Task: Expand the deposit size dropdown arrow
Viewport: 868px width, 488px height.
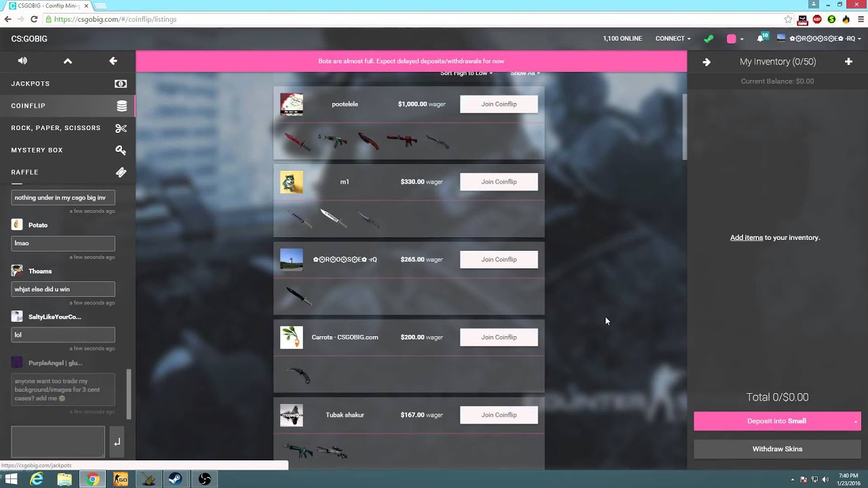Action: click(856, 422)
